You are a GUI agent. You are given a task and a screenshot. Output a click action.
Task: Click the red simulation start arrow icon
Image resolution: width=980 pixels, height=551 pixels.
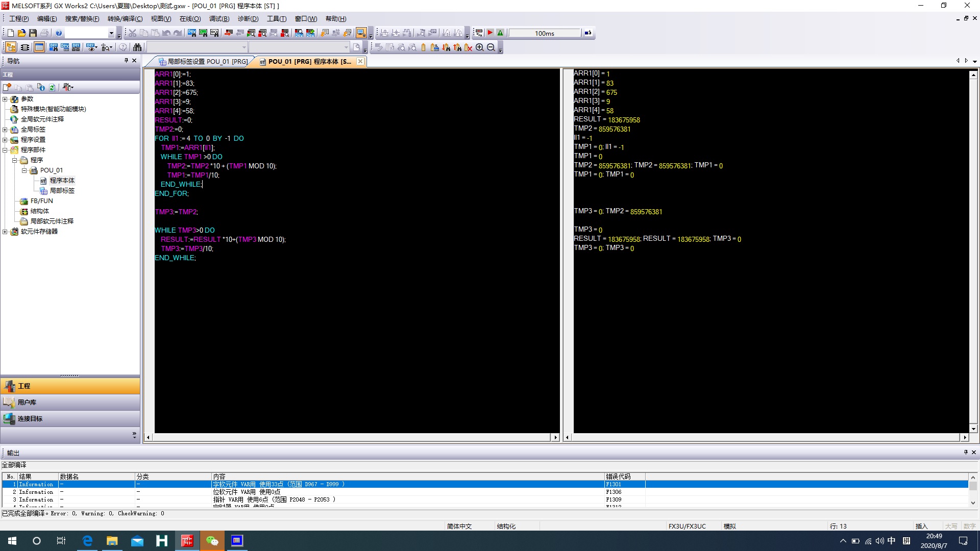490,33
